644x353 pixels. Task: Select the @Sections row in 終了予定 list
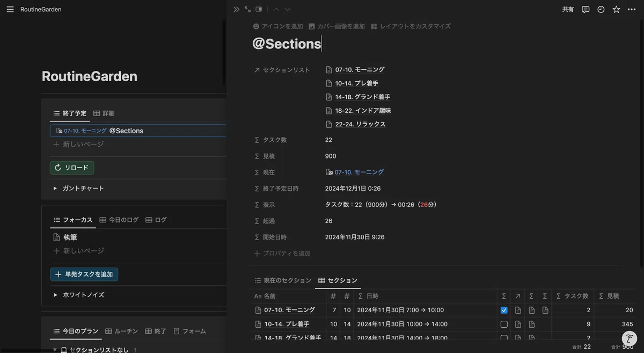tap(138, 131)
